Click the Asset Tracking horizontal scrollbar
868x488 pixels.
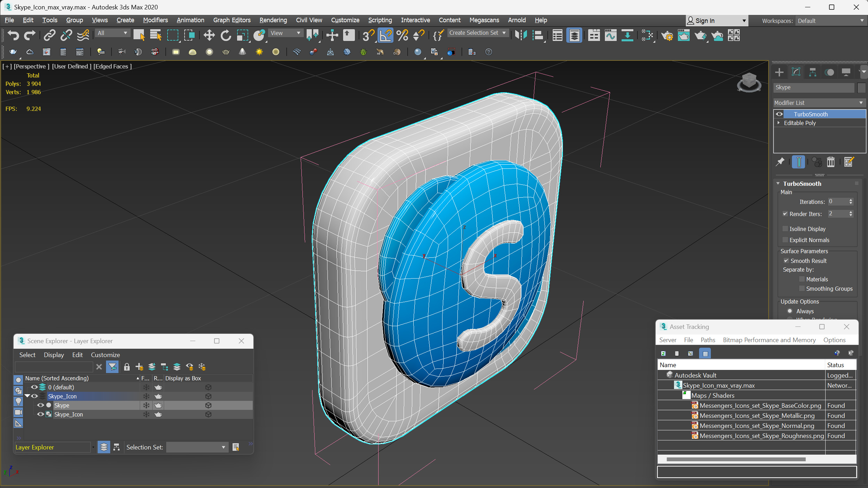[736, 459]
